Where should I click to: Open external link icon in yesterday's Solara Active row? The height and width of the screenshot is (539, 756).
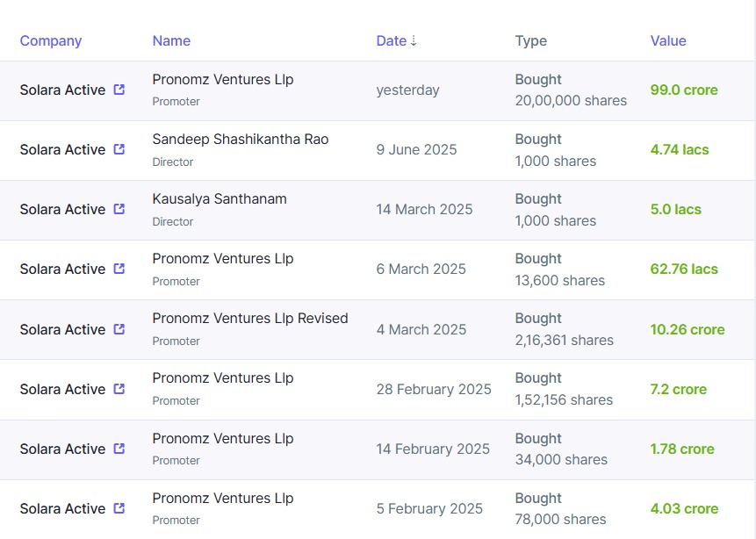tap(119, 90)
